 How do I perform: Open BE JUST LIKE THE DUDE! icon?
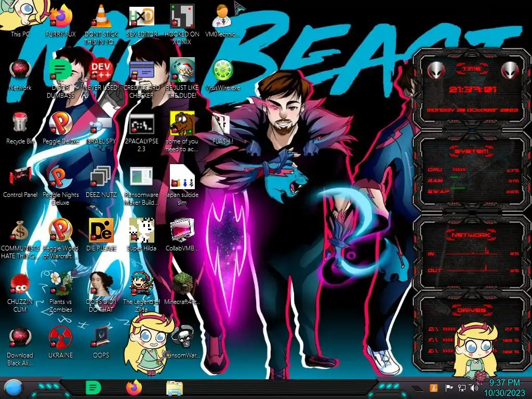pos(182,71)
